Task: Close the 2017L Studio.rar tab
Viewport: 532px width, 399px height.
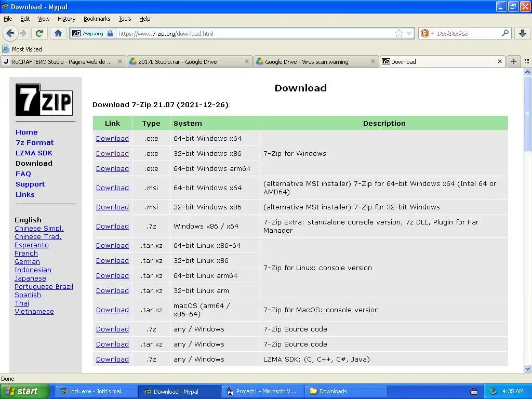Action: [247, 61]
